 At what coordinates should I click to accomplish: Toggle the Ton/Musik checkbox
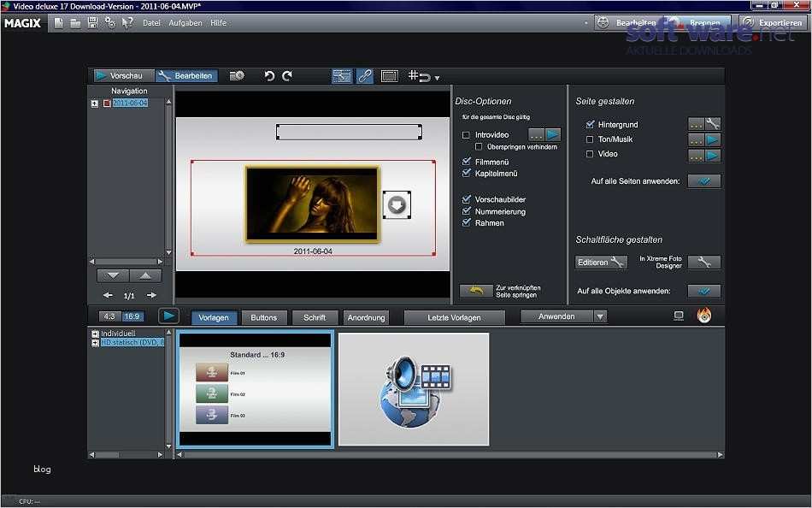click(589, 139)
